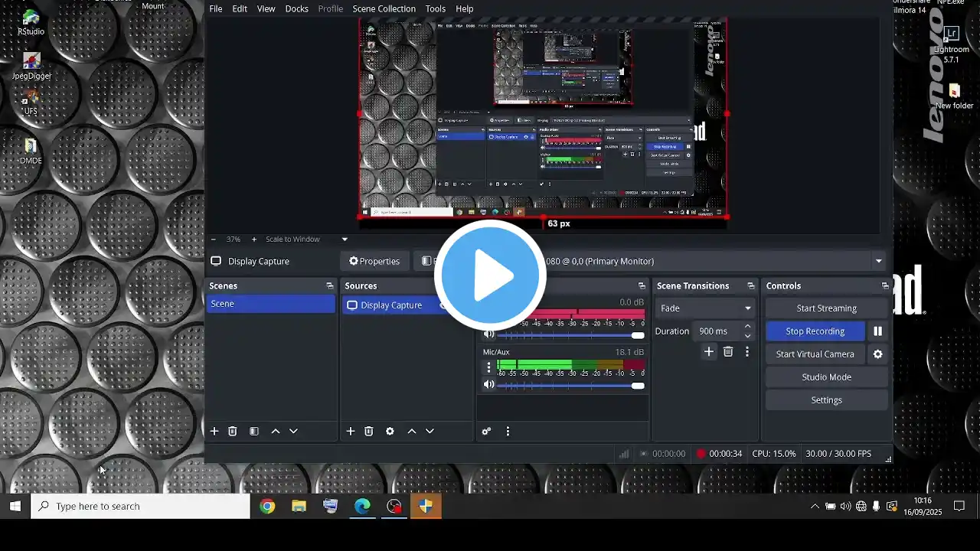Screen dimensions: 980x551
Task: Pause the recording
Action: click(x=877, y=331)
